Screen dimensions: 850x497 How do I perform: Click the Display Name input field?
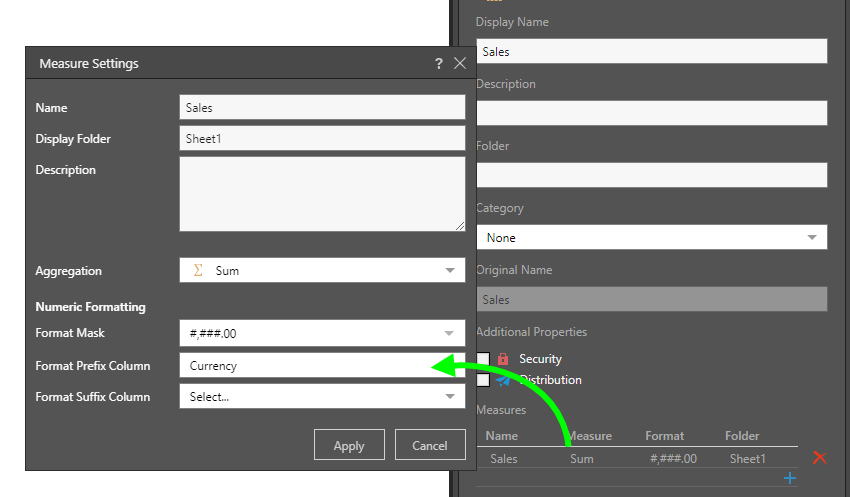[x=651, y=52]
